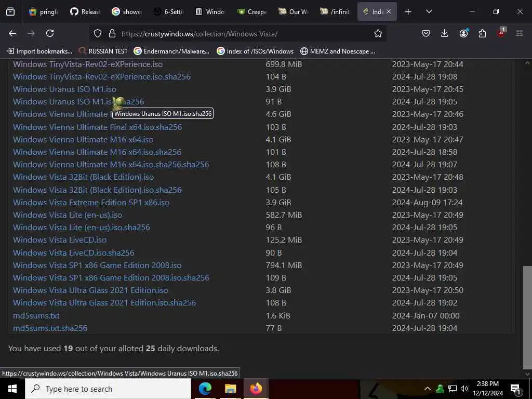Open Windows Vienna Ultimate Final x64.iso.sha256
The width and height of the screenshot is (532, 399).
coord(97,127)
